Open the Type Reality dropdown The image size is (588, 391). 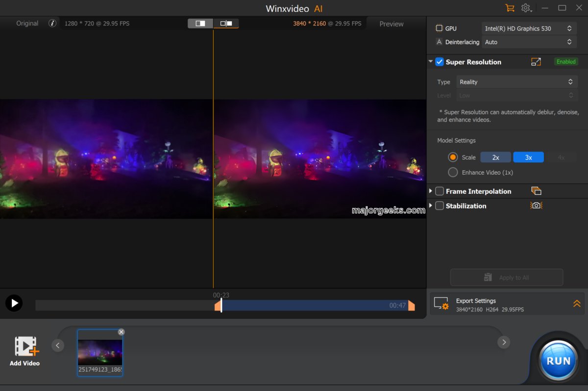pyautogui.click(x=516, y=82)
